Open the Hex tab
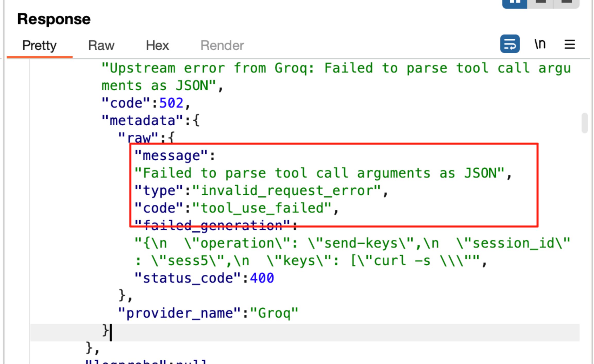This screenshot has height=364, width=594. (157, 46)
